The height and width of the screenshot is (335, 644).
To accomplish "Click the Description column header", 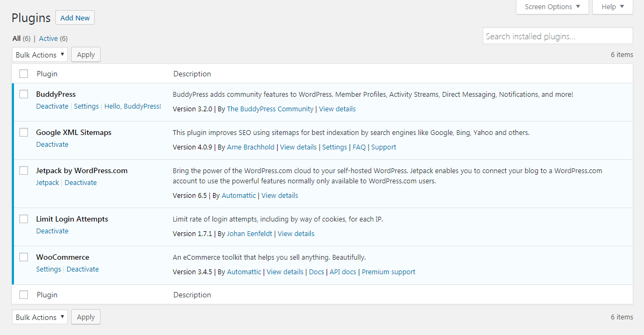I will click(192, 74).
